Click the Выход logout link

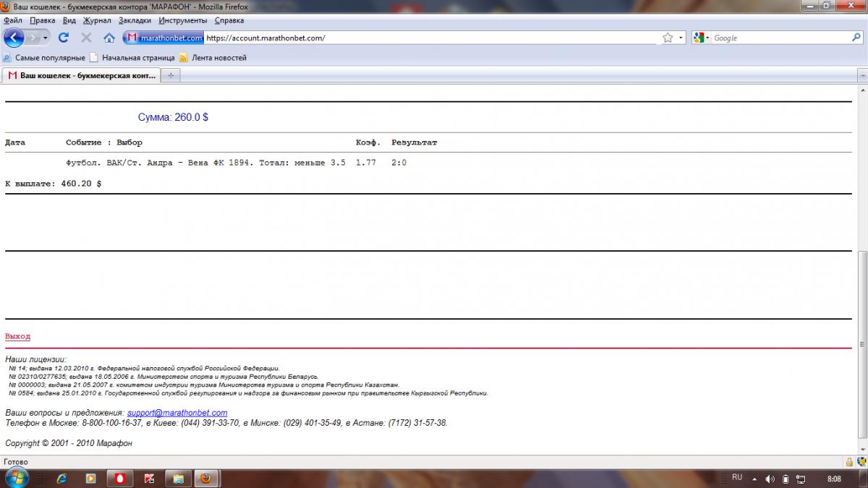pyautogui.click(x=17, y=336)
